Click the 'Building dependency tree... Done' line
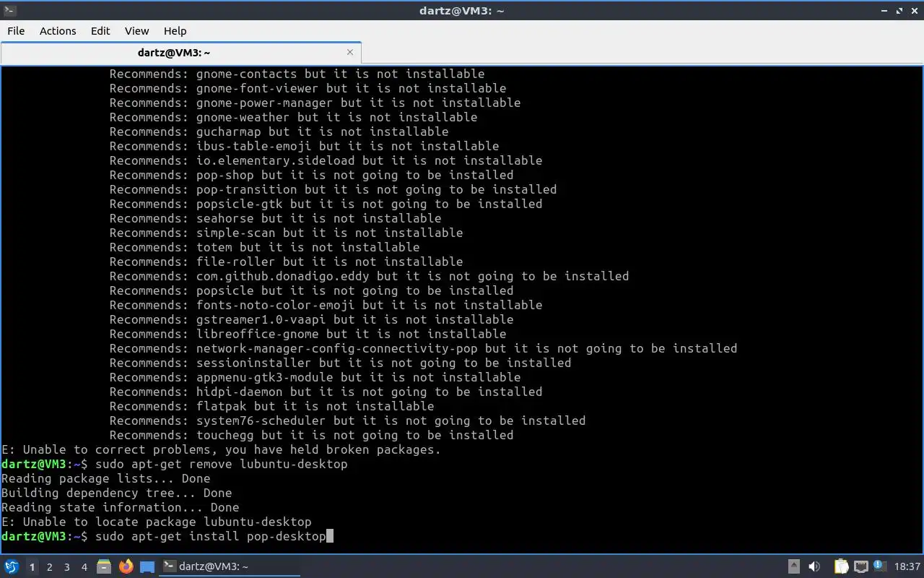 (x=117, y=493)
